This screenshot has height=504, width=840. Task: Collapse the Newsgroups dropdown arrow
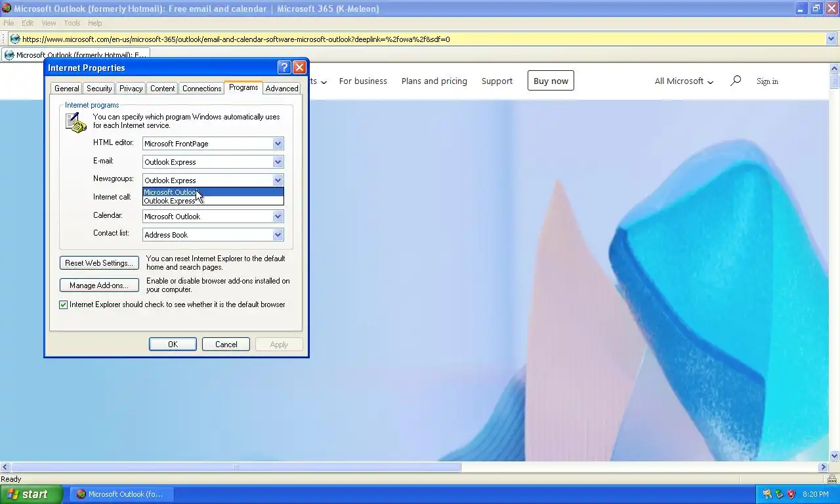pyautogui.click(x=278, y=180)
